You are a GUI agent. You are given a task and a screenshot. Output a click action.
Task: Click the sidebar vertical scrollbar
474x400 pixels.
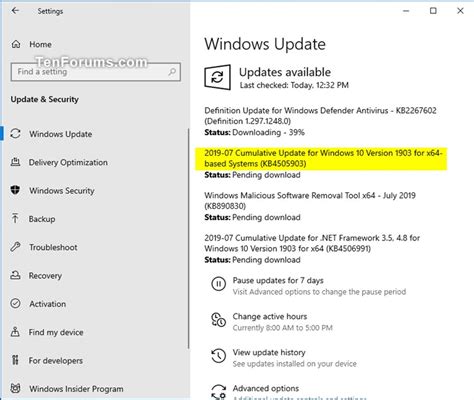[189, 238]
